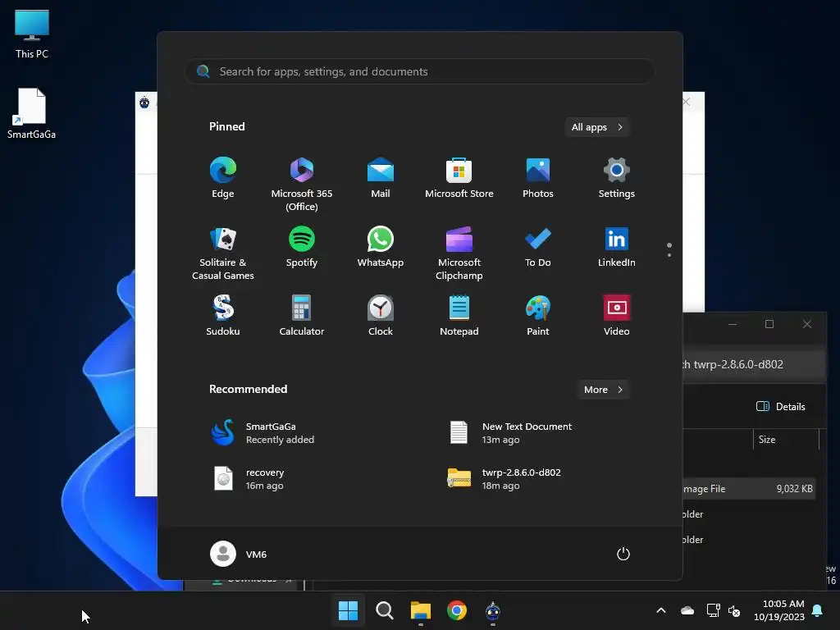Open taskbar Search
Image resolution: width=840 pixels, height=630 pixels.
click(384, 610)
